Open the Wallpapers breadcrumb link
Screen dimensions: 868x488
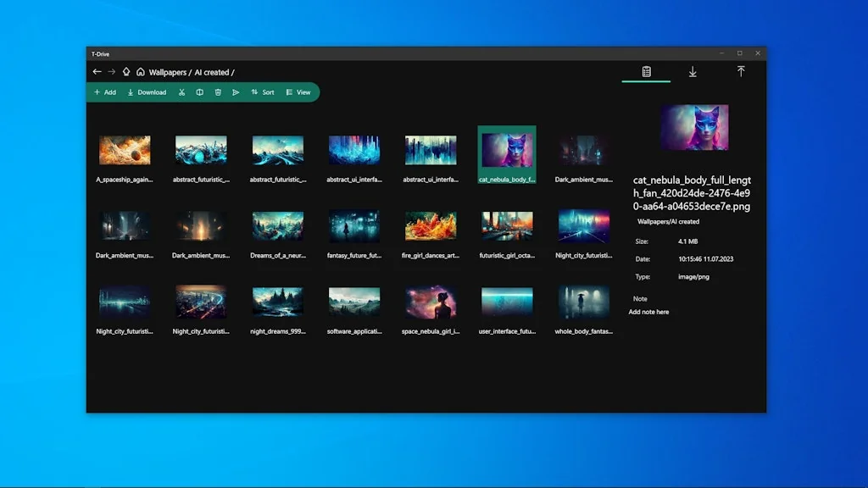pyautogui.click(x=169, y=72)
